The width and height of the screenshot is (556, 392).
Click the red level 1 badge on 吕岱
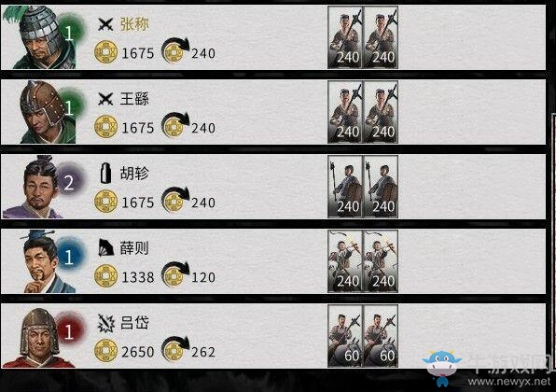point(69,330)
